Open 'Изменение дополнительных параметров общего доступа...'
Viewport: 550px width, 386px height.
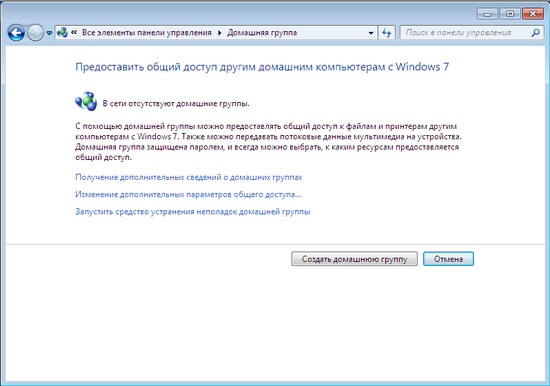point(188,194)
